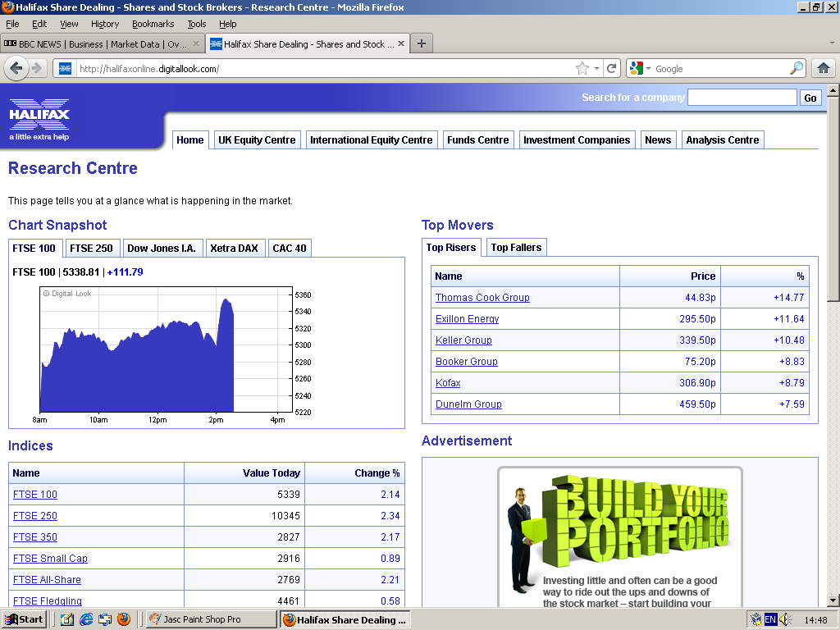Screen dimensions: 840x630
Task: Open the Booker Group link
Action: pos(467,362)
